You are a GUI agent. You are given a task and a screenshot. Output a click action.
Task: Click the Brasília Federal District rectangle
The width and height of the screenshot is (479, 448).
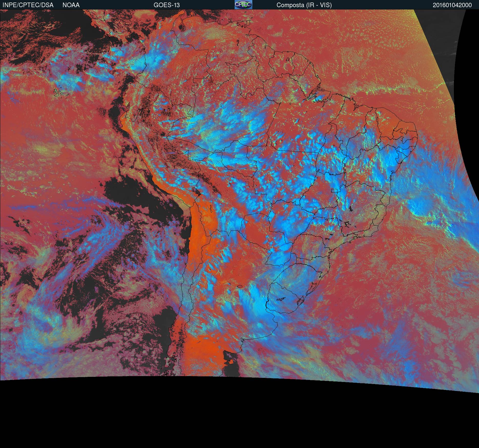(334, 190)
